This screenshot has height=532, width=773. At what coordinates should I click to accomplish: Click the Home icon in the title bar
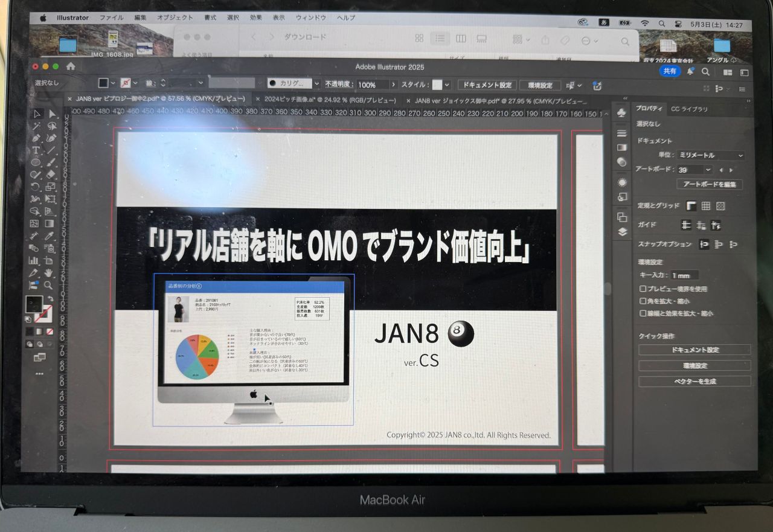coord(71,66)
